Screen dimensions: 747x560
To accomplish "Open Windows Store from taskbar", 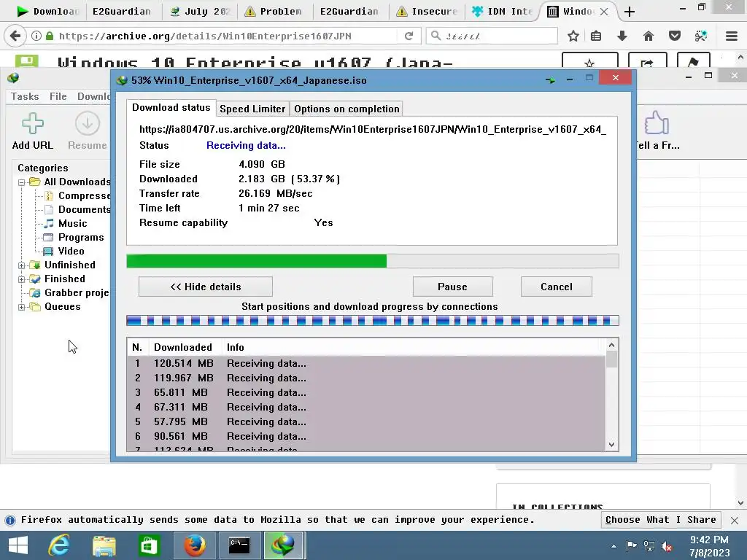I will (148, 545).
